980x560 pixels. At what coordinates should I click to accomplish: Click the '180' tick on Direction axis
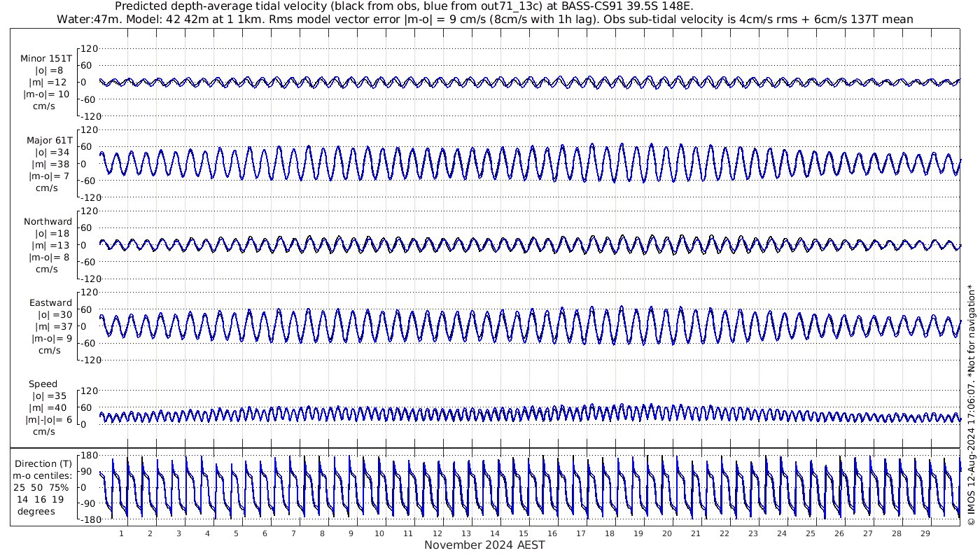click(87, 456)
